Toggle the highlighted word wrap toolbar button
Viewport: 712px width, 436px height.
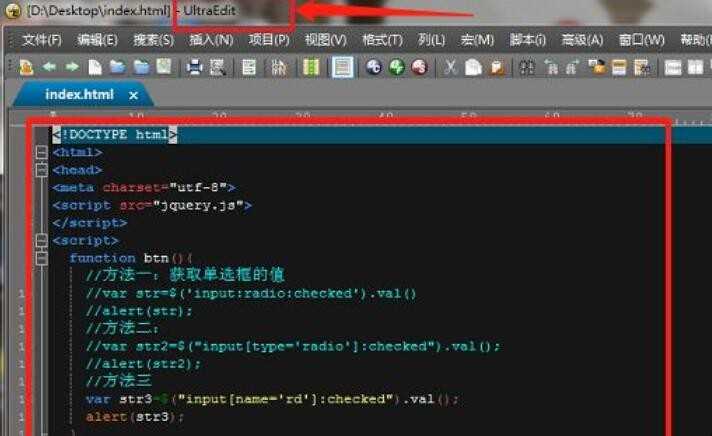click(342, 67)
